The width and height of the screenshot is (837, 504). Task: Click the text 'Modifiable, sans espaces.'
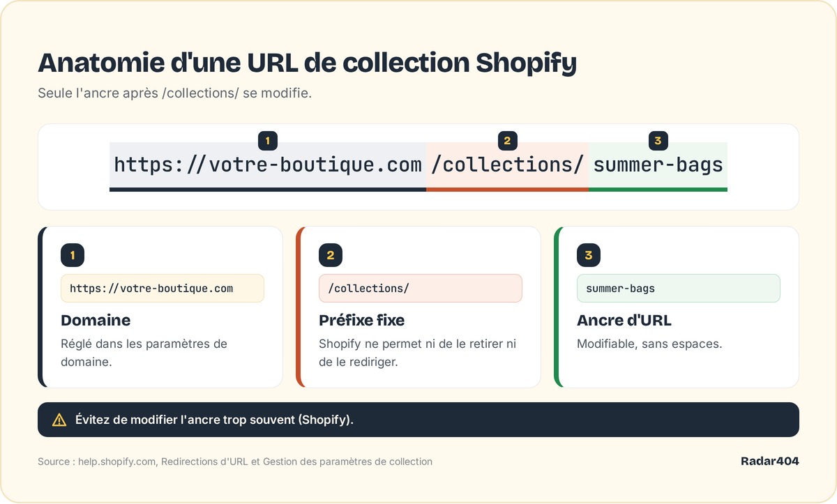649,344
